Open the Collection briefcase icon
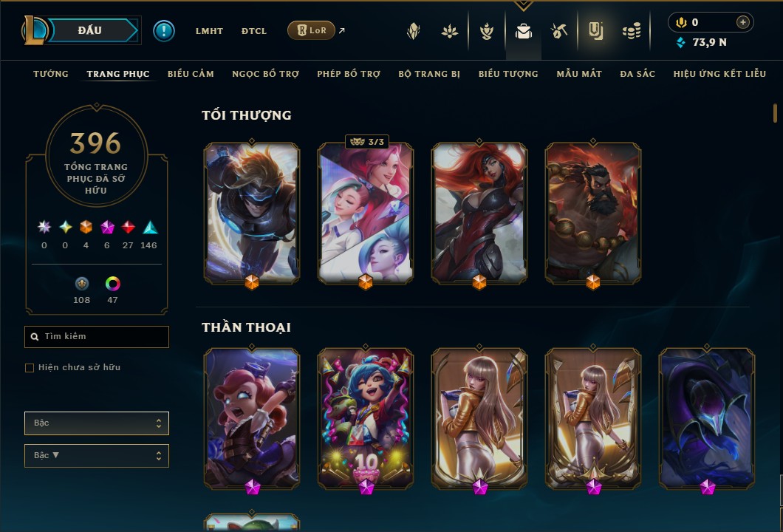 coord(523,32)
